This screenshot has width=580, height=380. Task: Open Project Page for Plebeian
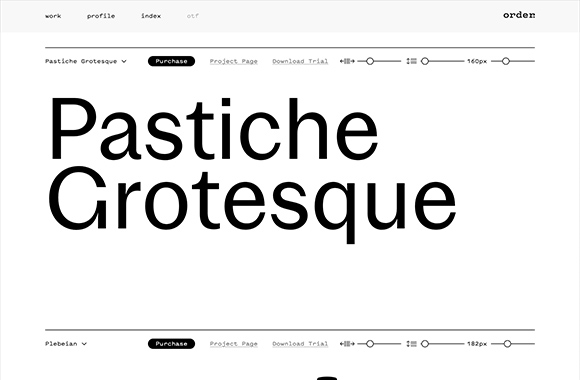coord(233,344)
